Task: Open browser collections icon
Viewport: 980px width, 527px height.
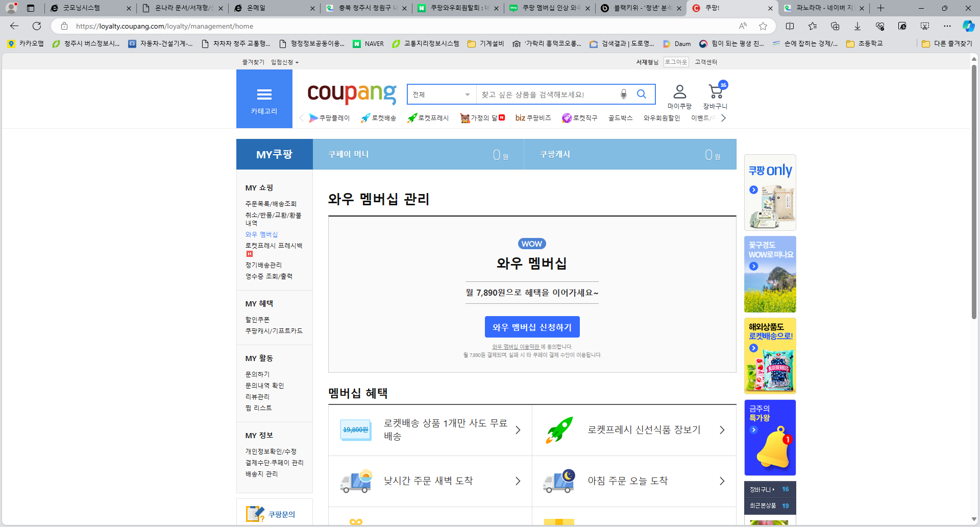Action: (835, 26)
